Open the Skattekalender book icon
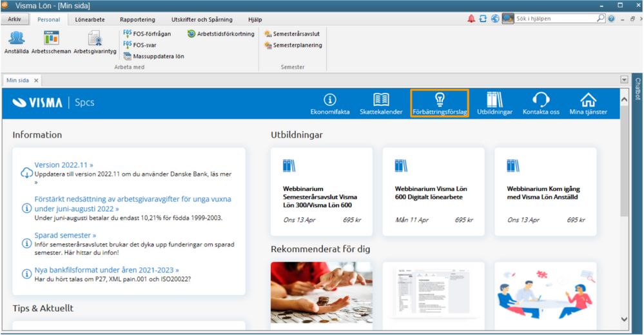This screenshot has width=644, height=335. (382, 102)
